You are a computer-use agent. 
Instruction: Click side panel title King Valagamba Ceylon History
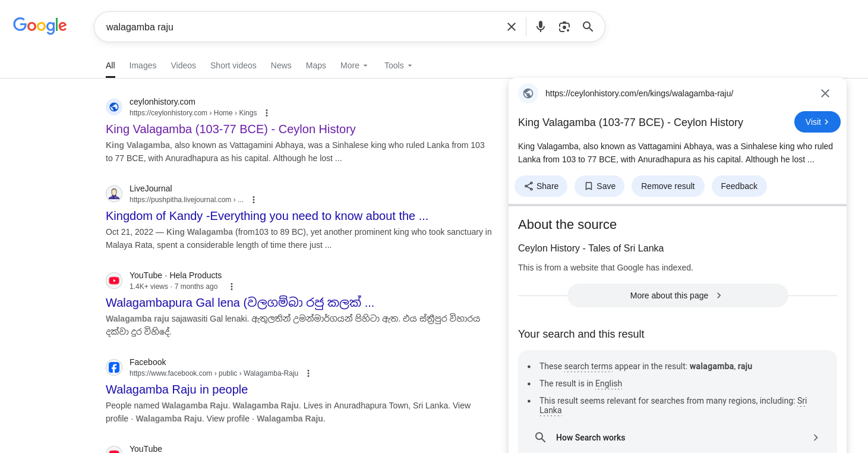(630, 122)
